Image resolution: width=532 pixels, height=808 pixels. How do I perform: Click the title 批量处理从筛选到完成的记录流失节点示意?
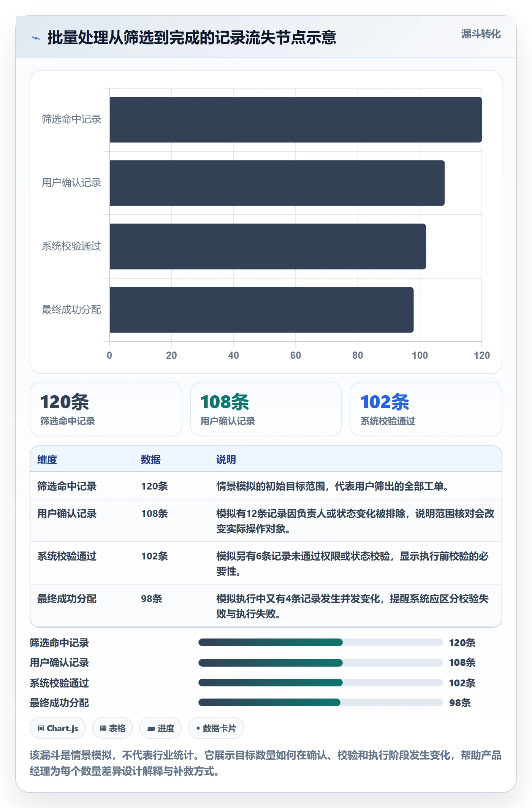pos(192,38)
